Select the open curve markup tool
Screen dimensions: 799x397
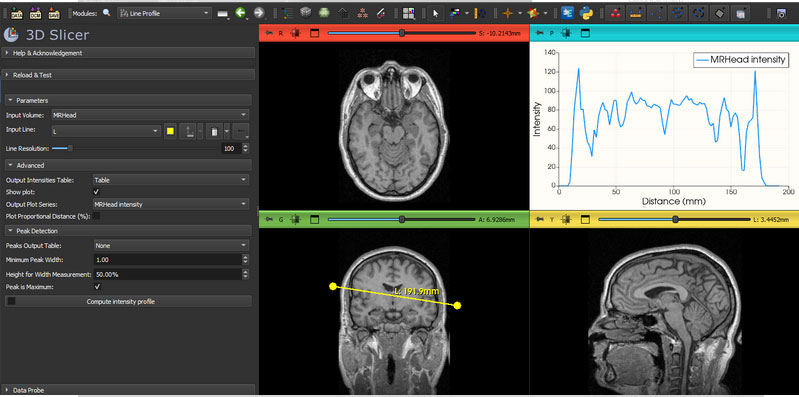[x=677, y=13]
